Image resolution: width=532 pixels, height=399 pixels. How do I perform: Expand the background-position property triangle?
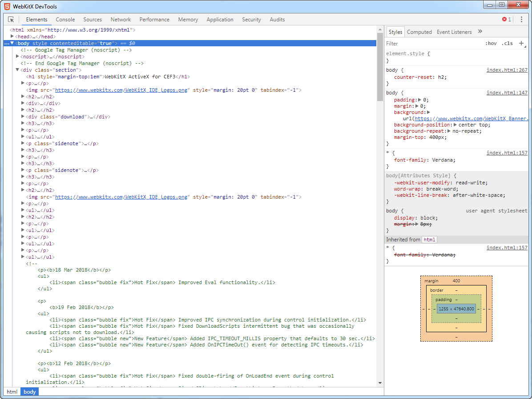[x=455, y=125]
